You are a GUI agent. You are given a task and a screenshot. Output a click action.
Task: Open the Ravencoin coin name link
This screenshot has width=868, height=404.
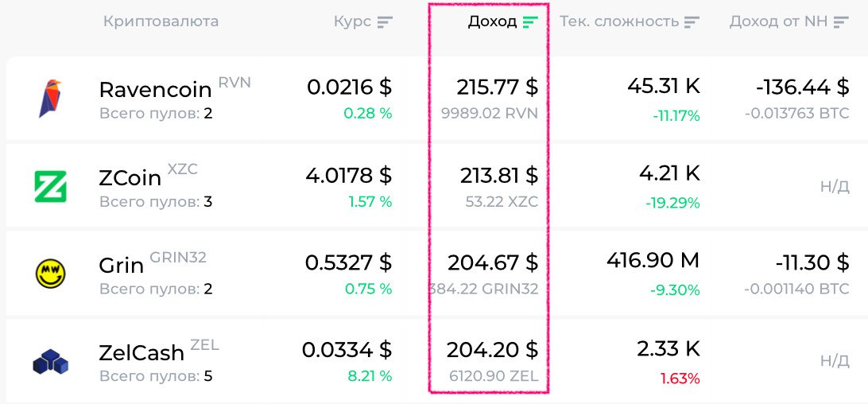pyautogui.click(x=155, y=89)
